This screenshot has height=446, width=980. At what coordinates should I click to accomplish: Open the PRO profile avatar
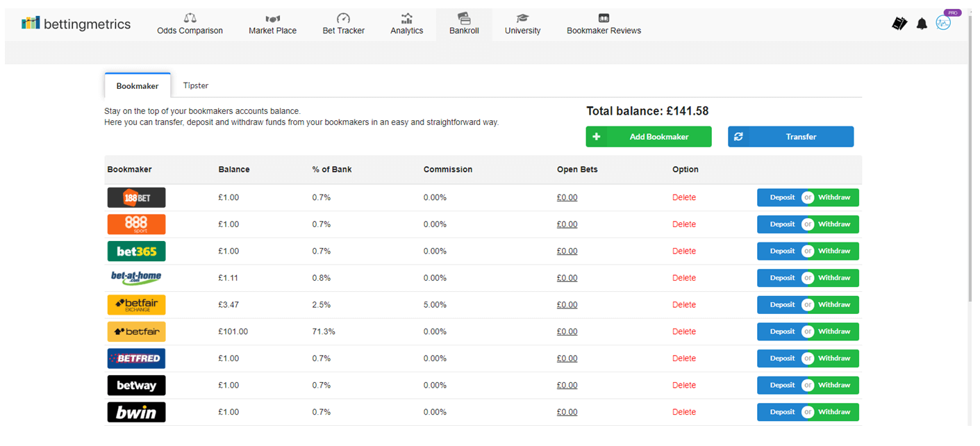[x=943, y=23]
